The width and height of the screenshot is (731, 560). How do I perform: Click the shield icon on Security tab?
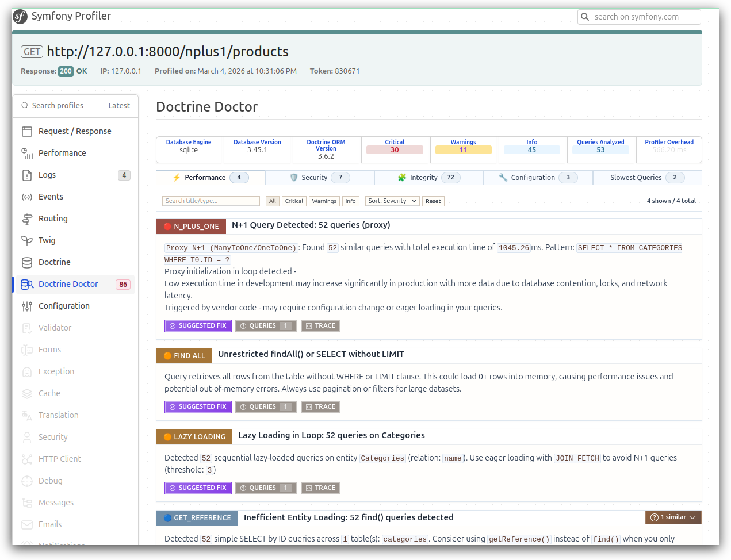(294, 178)
